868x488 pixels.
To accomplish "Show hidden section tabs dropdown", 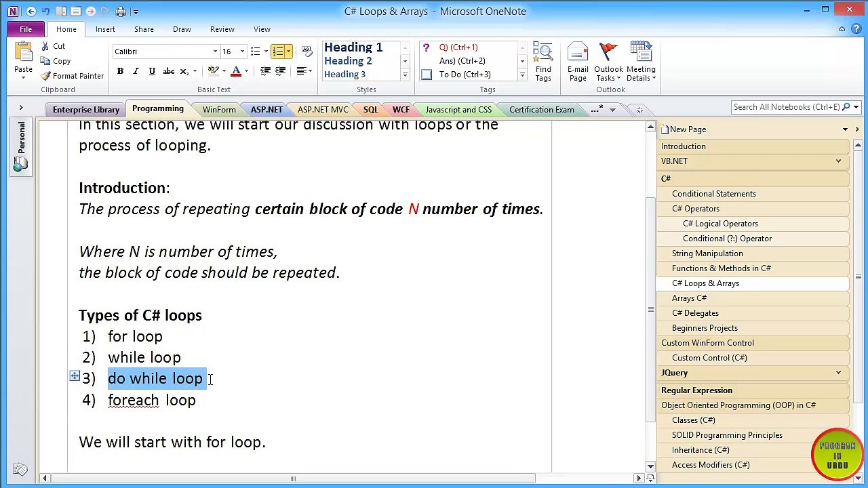I will (x=612, y=110).
